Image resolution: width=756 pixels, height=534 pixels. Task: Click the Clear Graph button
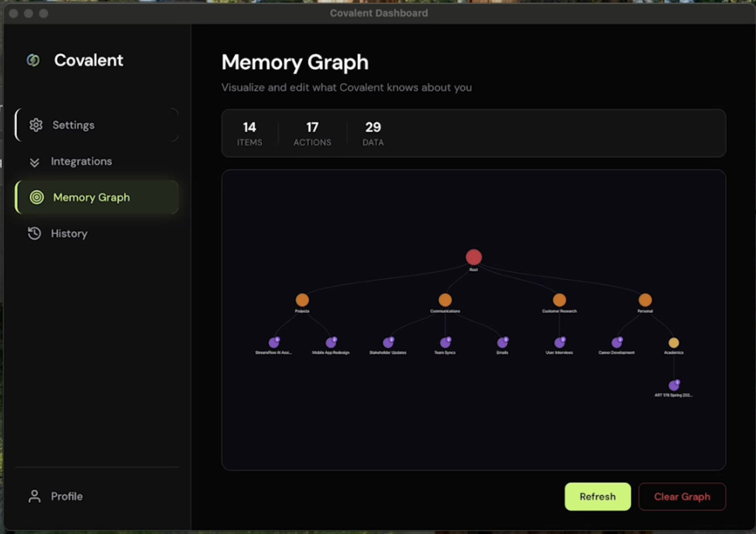click(682, 497)
